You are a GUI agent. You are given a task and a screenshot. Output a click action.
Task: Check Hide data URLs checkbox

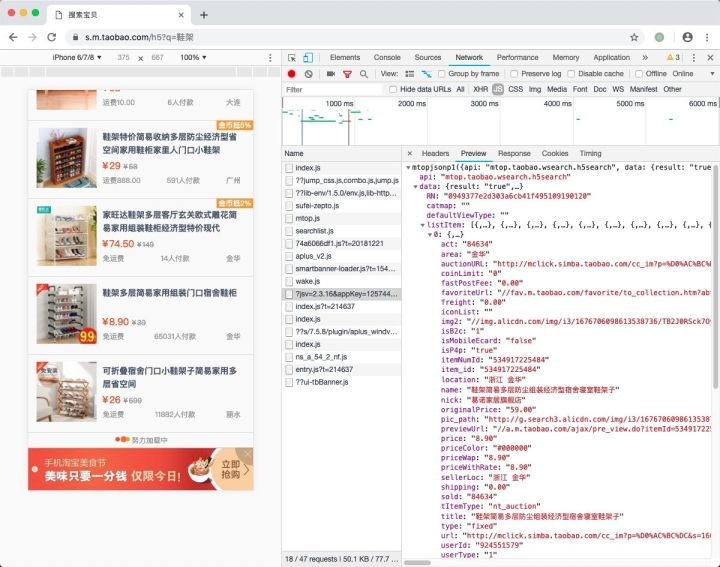(393, 90)
